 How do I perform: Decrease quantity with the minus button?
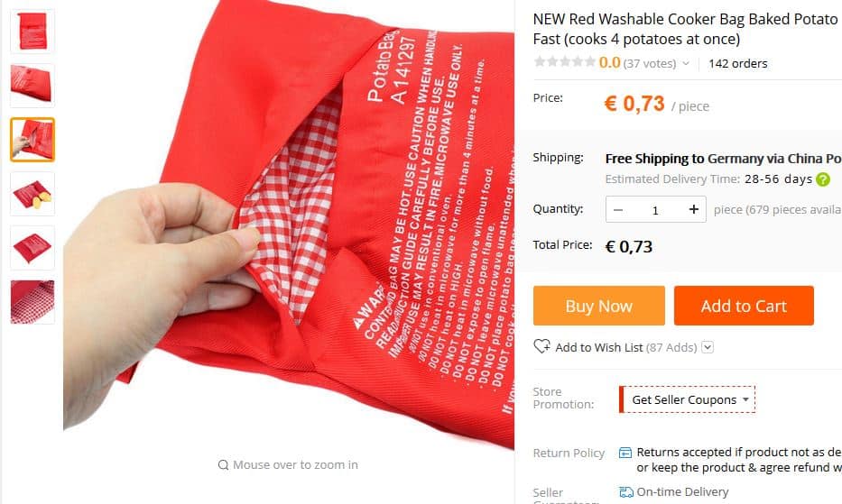coord(618,209)
